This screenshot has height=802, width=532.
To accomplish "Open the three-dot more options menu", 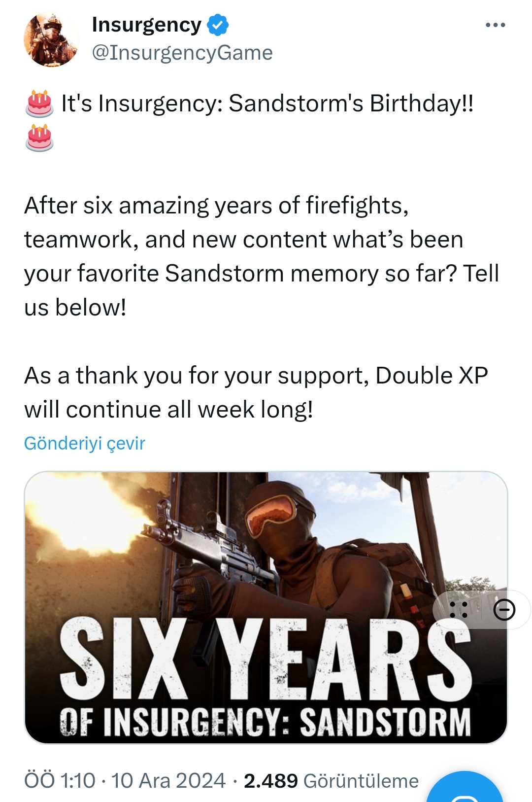I will (495, 25).
